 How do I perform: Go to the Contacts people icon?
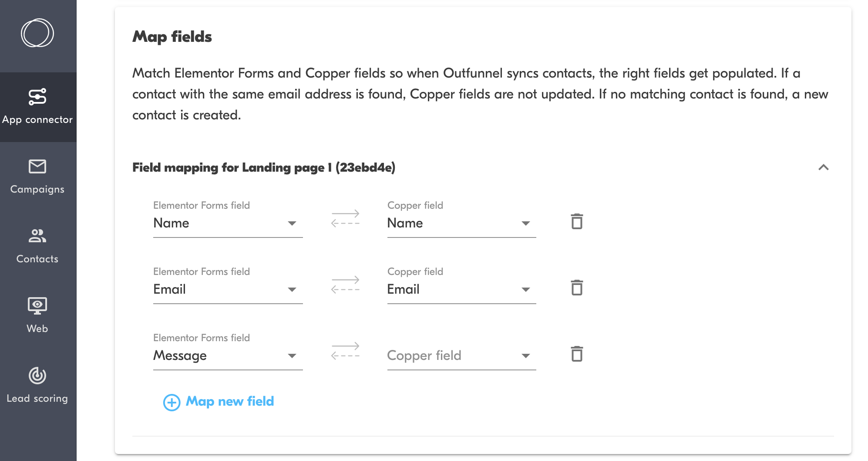coord(37,236)
